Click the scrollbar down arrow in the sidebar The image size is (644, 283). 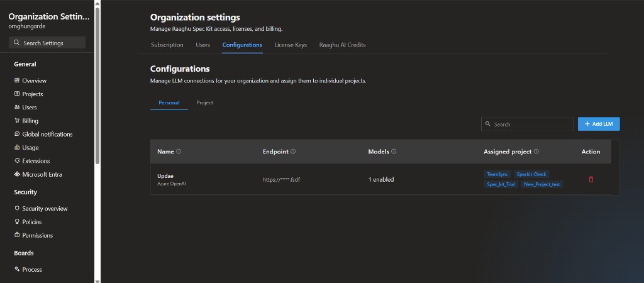point(97,281)
